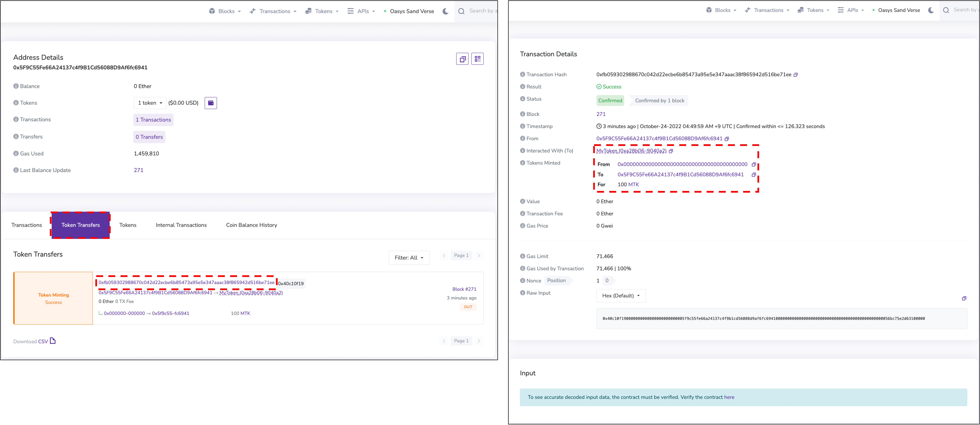Open APIs menu in Address Details navbar

[361, 11]
